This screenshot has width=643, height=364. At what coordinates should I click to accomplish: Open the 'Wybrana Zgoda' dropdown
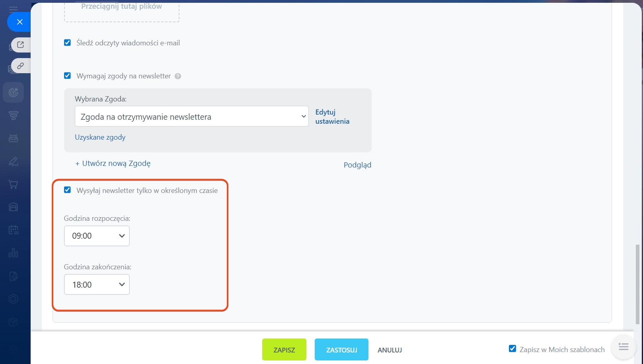(192, 116)
